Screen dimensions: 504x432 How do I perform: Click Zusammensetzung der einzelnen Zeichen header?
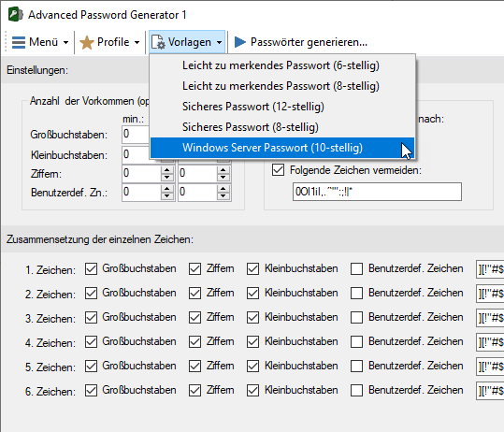coord(100,239)
